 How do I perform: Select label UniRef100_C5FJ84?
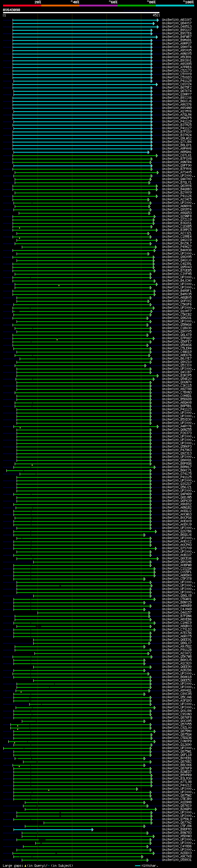pos(176,826)
